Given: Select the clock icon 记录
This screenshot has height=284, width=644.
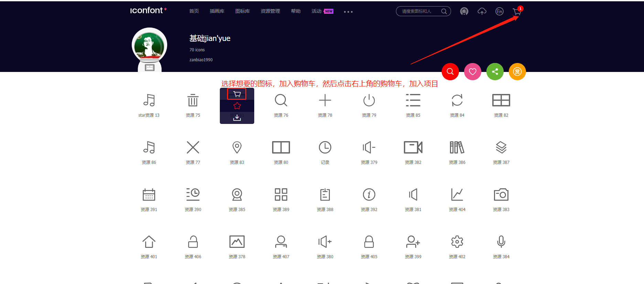Looking at the screenshot, I should [x=325, y=147].
